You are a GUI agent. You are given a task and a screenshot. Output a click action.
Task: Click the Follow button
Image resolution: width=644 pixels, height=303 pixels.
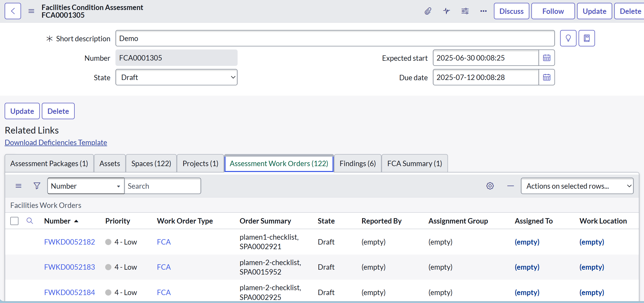tap(553, 11)
